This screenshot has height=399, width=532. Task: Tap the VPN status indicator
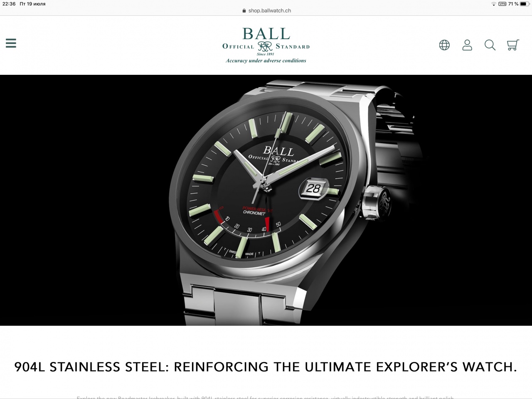pyautogui.click(x=502, y=4)
